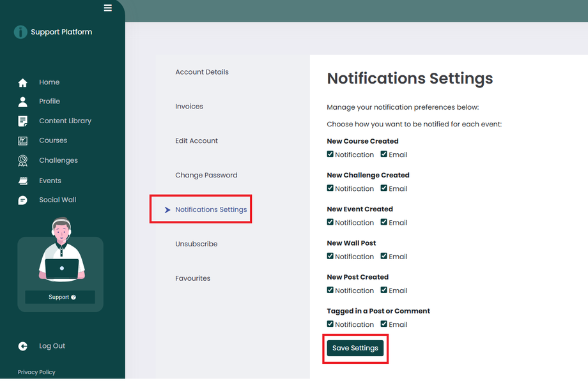
Task: Click the 'New Post Created' label
Action: coord(358,277)
